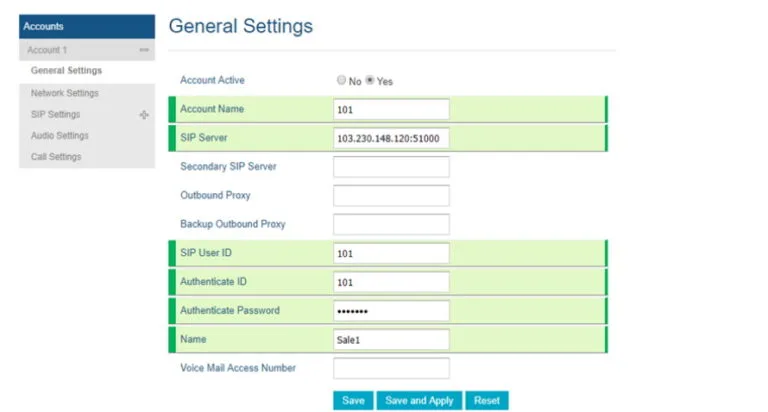This screenshot has width=768, height=412.
Task: Click the Outbound Proxy text box
Action: pyautogui.click(x=391, y=196)
